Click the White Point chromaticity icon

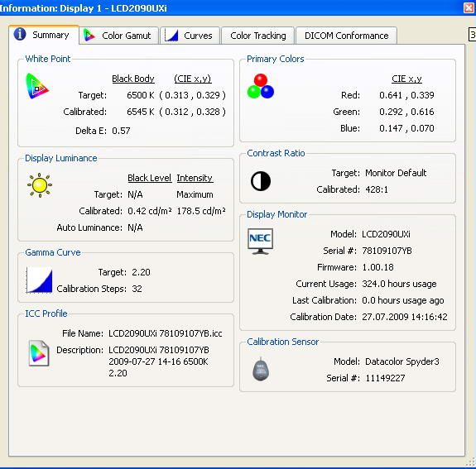pos(37,86)
